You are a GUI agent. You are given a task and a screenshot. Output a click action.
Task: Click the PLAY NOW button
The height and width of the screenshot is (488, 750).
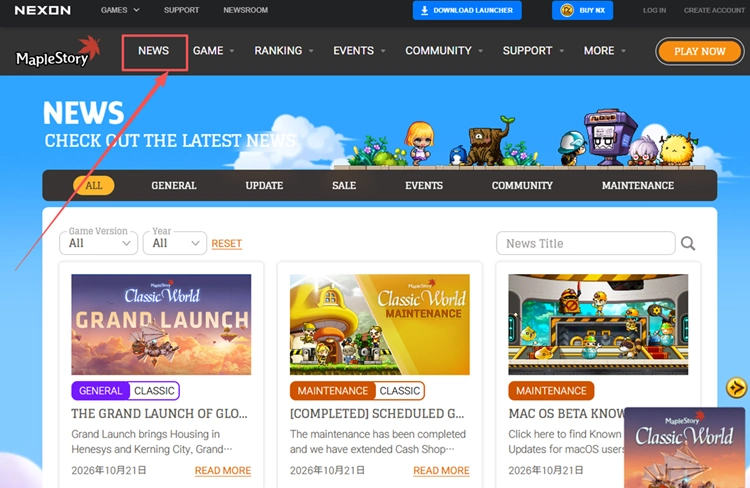(700, 51)
